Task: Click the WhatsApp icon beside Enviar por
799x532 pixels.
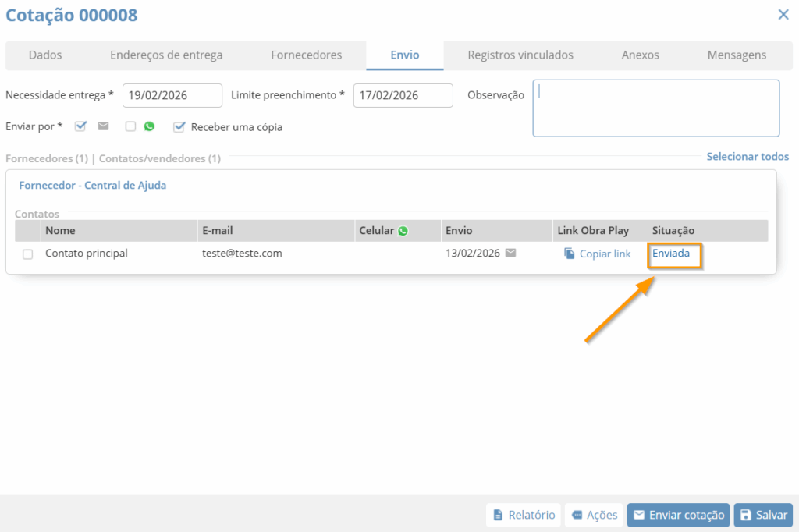Action: point(149,126)
